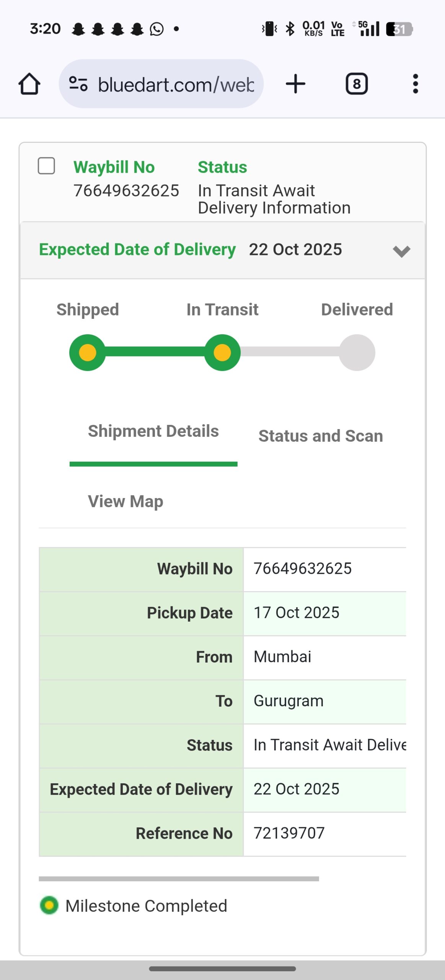Viewport: 445px width, 980px height.
Task: Click the bluedart.com address bar
Action: click(x=176, y=84)
